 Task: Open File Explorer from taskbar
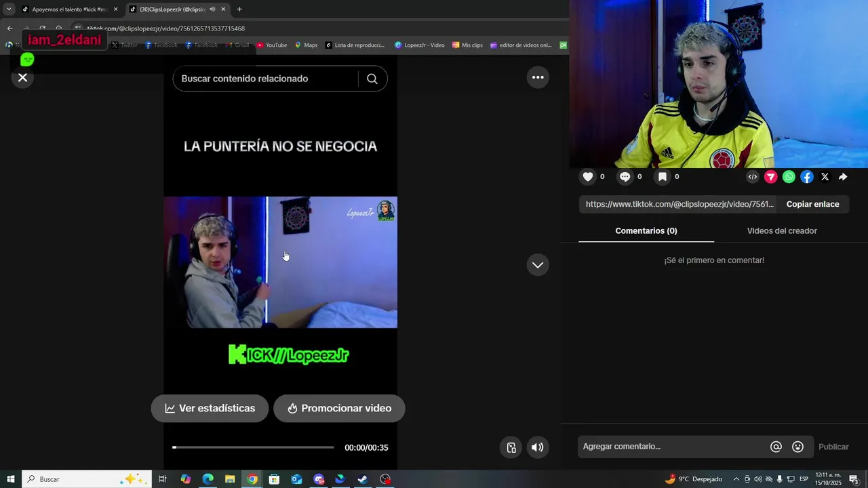230,479
